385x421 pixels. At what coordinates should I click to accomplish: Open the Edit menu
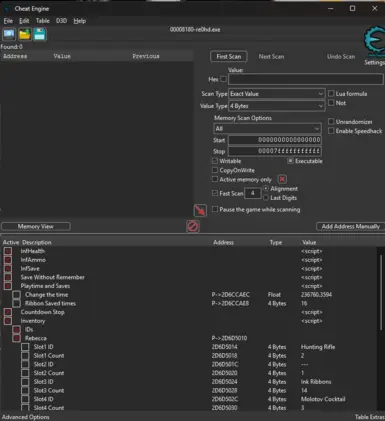(24, 21)
